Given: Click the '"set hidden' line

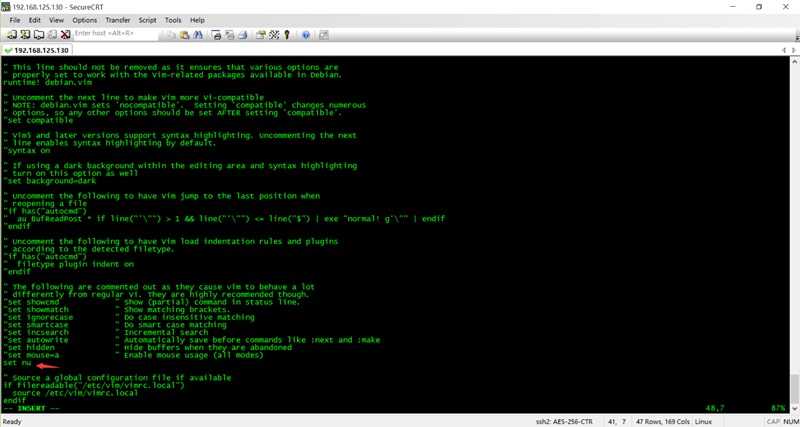Looking at the screenshot, I should click(29, 347).
